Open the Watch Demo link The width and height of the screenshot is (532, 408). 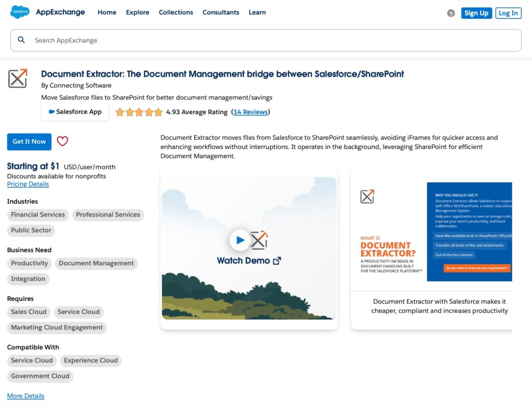[249, 261]
